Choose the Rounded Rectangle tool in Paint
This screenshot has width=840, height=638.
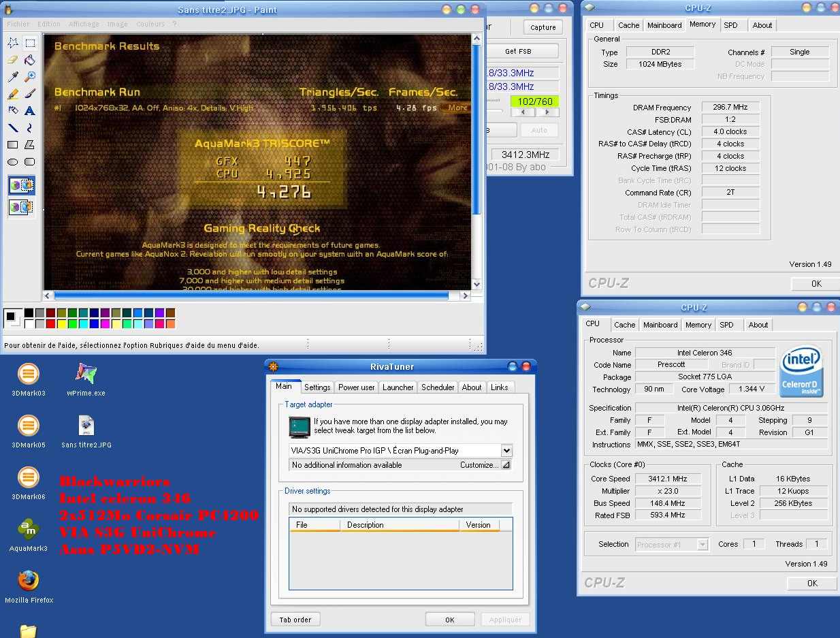coord(30,161)
